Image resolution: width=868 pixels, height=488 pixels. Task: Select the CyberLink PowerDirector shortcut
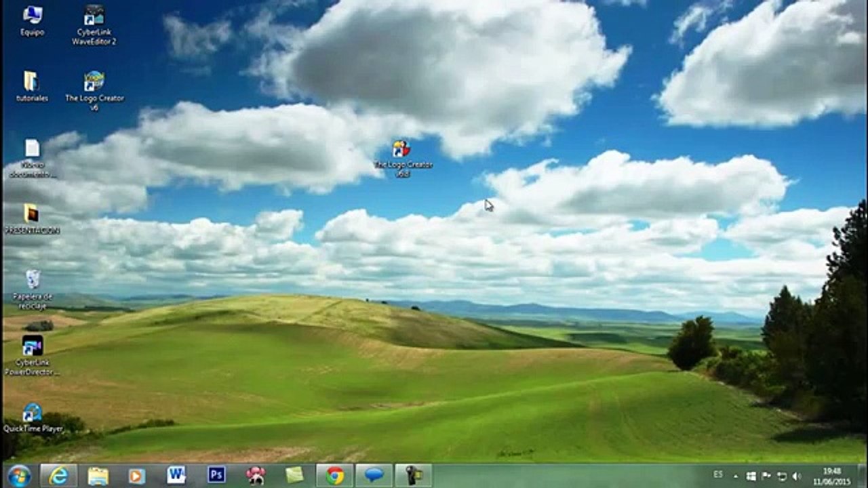(32, 355)
